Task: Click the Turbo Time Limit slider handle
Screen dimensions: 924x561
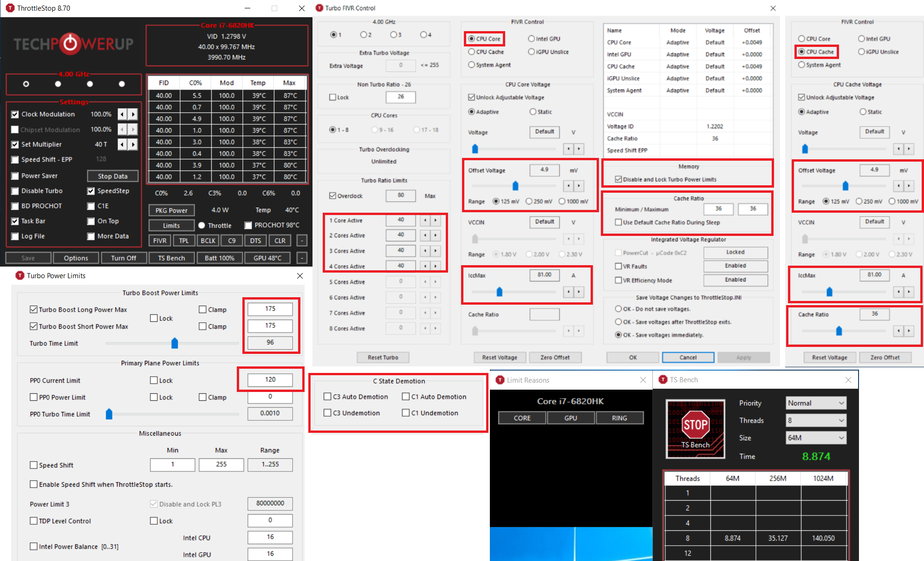Action: point(175,343)
